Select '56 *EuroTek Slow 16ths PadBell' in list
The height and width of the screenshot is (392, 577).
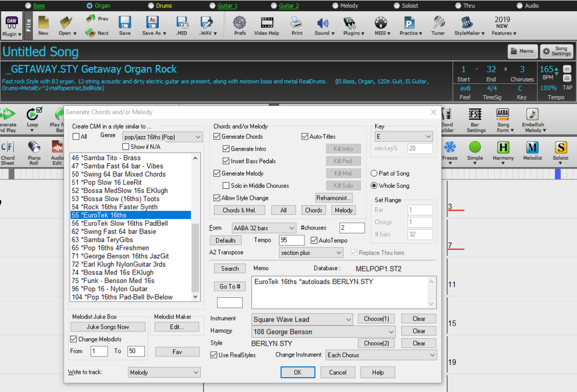point(131,223)
